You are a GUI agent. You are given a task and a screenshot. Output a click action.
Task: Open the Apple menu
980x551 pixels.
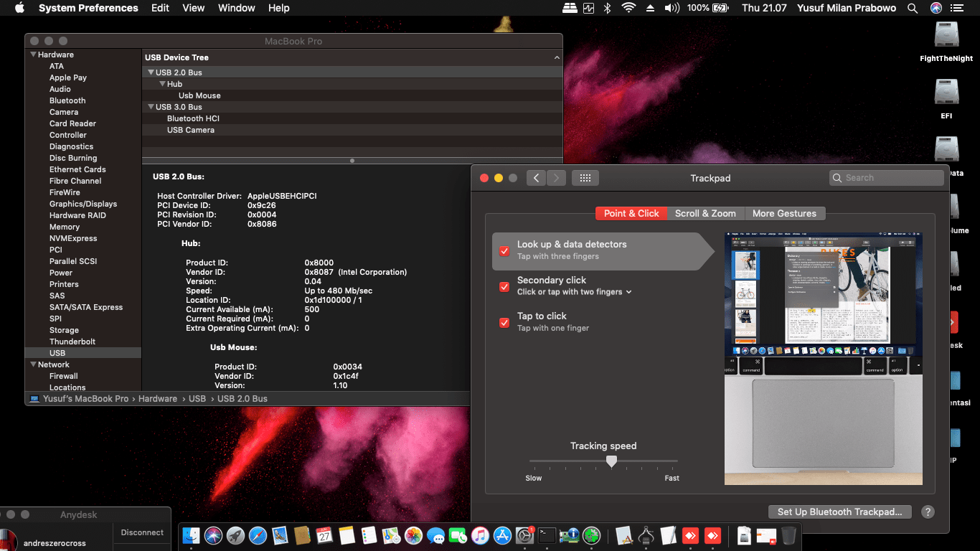pyautogui.click(x=19, y=8)
